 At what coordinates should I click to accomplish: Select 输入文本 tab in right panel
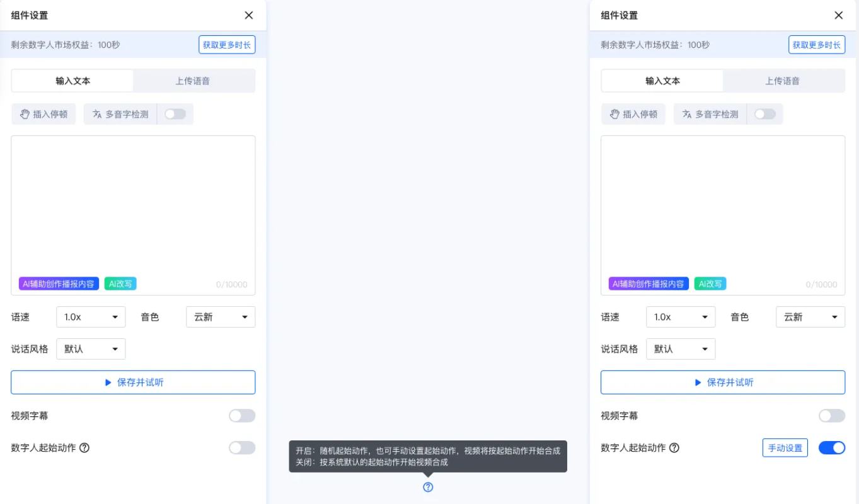(x=662, y=81)
